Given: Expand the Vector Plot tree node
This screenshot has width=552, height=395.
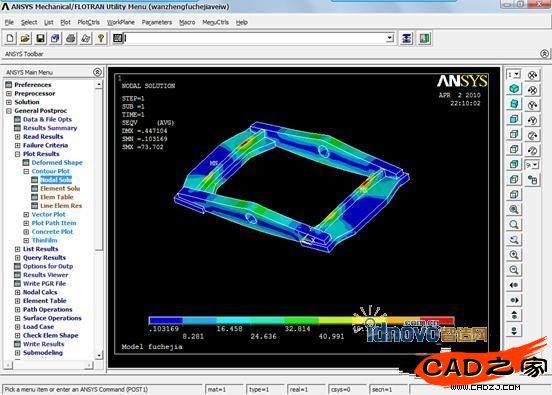Looking at the screenshot, I should point(26,214).
